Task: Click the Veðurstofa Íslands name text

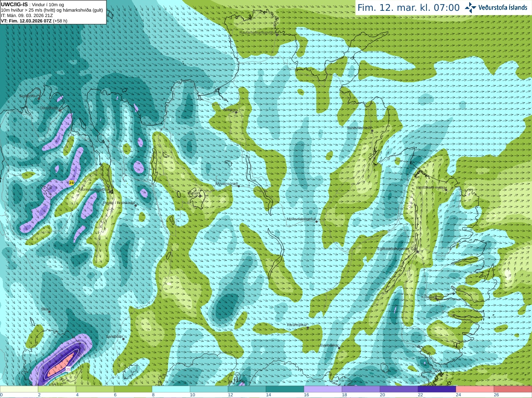Action: coord(502,7)
